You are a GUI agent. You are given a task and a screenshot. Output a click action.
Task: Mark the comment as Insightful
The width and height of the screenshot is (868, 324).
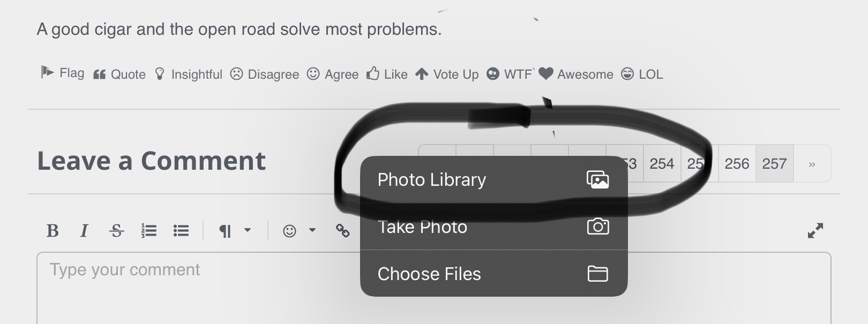click(x=188, y=74)
